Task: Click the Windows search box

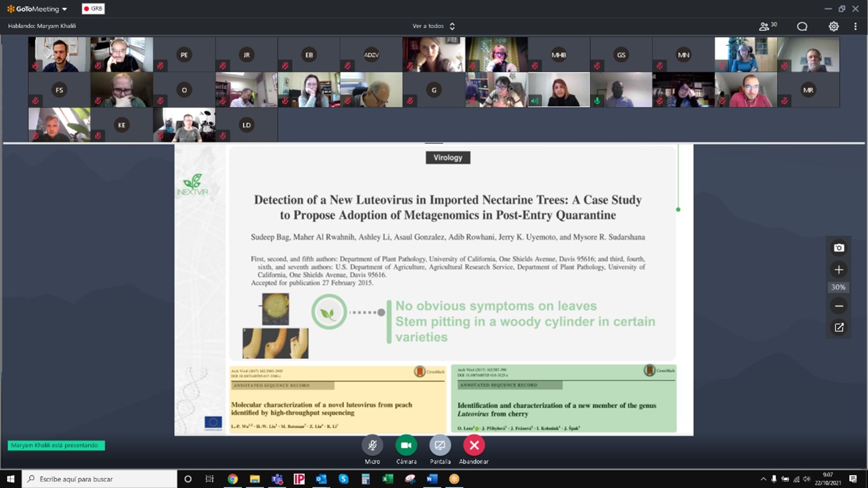Action: click(x=100, y=479)
